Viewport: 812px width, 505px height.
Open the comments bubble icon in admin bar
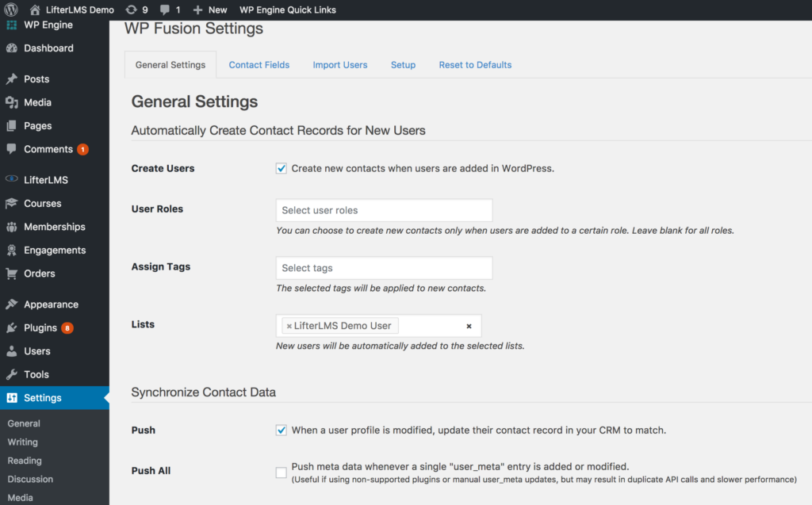pos(165,10)
